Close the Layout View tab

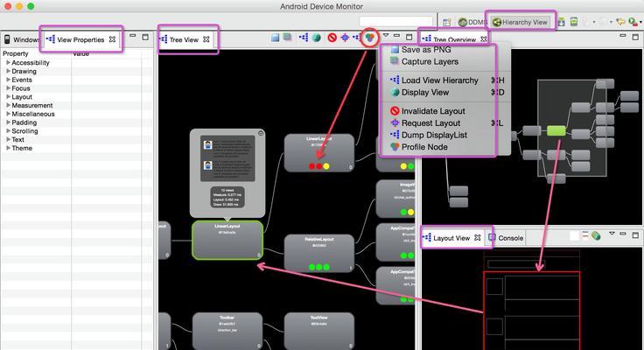(x=477, y=237)
